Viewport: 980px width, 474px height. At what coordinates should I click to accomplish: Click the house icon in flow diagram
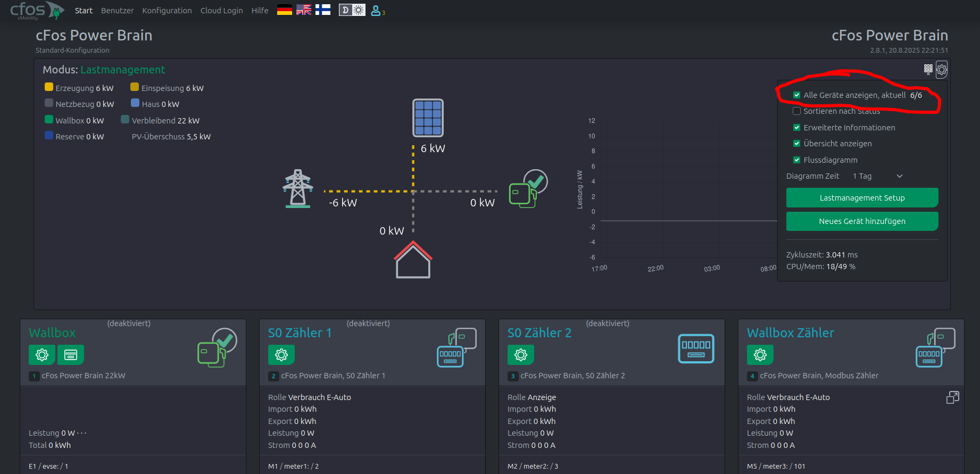[413, 260]
